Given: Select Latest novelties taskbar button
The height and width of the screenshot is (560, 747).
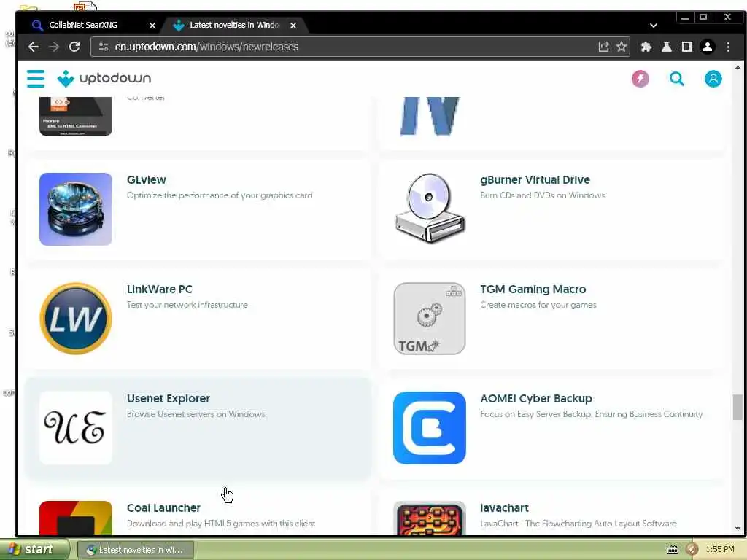Looking at the screenshot, I should pos(135,550).
